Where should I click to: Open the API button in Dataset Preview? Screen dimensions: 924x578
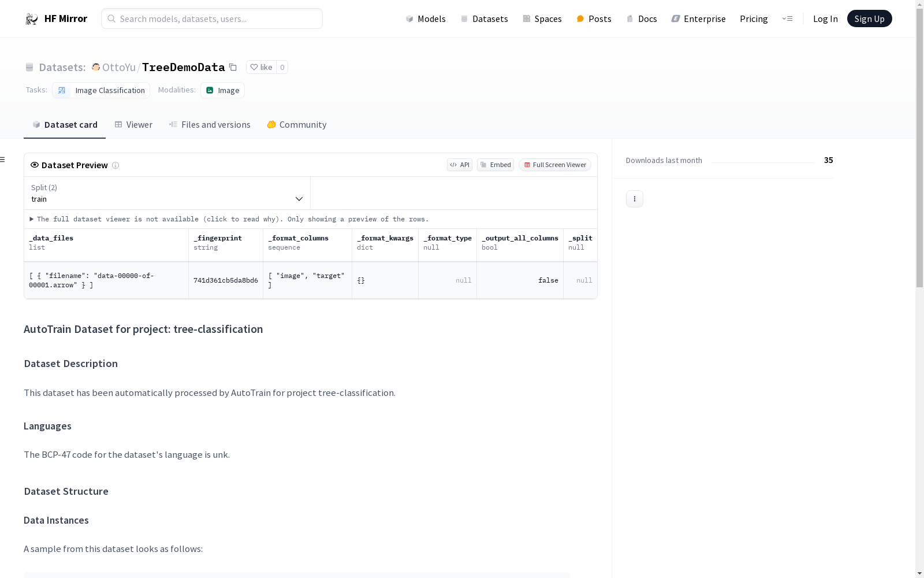point(460,165)
